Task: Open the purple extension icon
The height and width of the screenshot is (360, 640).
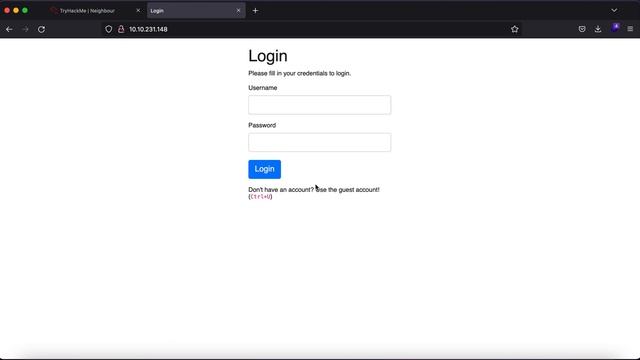Action: 615,28
